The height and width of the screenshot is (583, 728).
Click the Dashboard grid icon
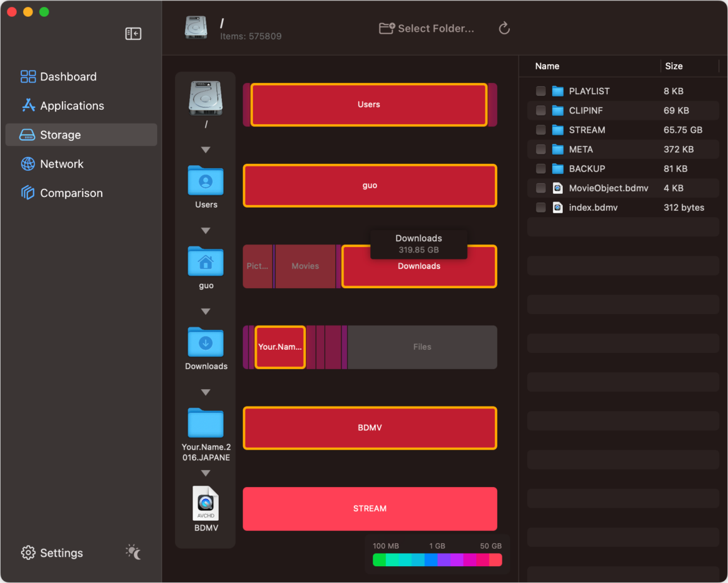(x=28, y=77)
